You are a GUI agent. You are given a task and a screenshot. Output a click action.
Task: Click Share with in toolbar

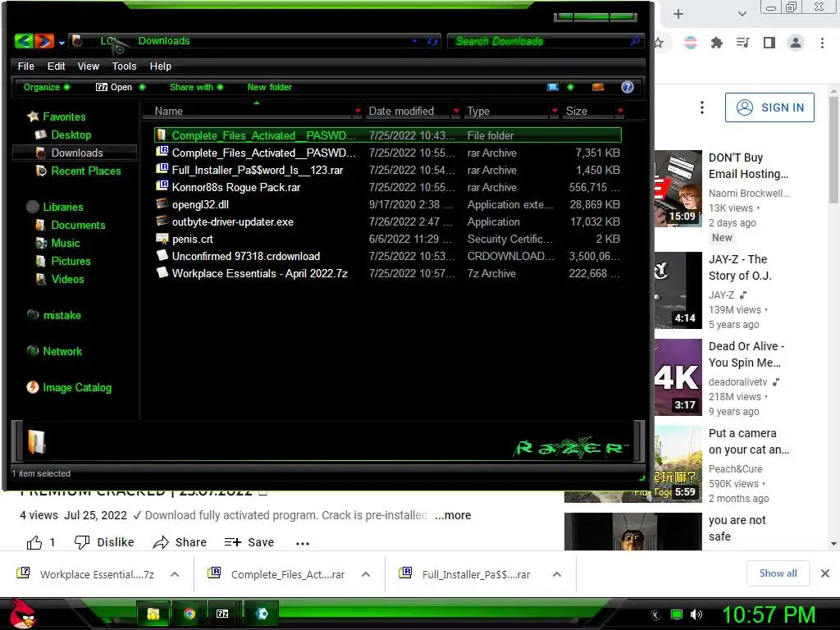196,87
